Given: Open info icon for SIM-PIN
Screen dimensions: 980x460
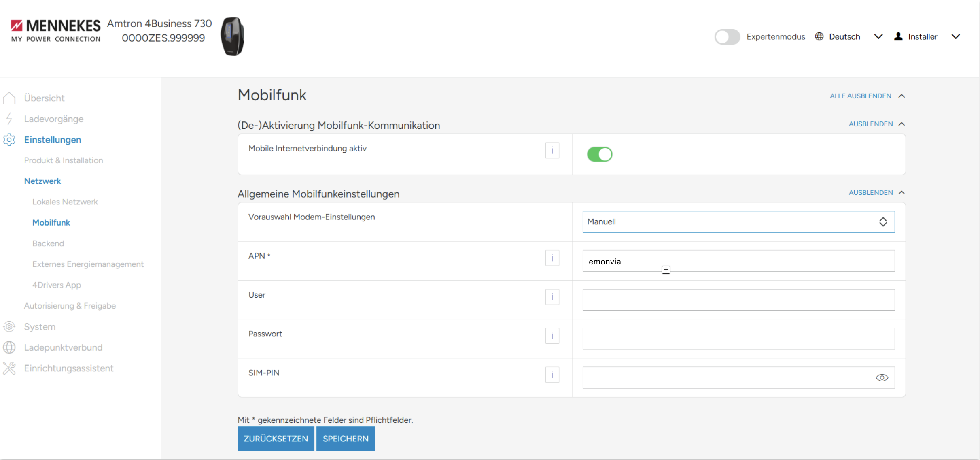Looking at the screenshot, I should point(552,375).
